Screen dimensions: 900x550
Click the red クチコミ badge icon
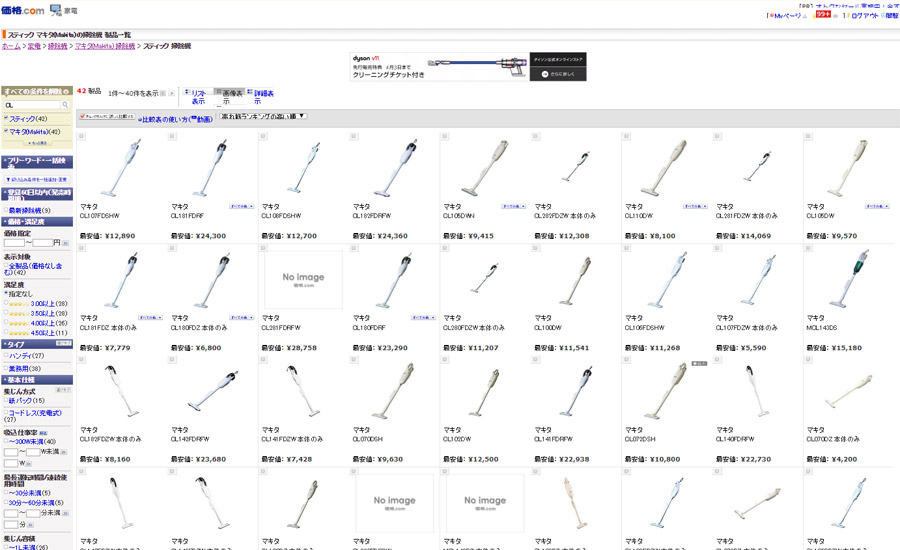823,14
